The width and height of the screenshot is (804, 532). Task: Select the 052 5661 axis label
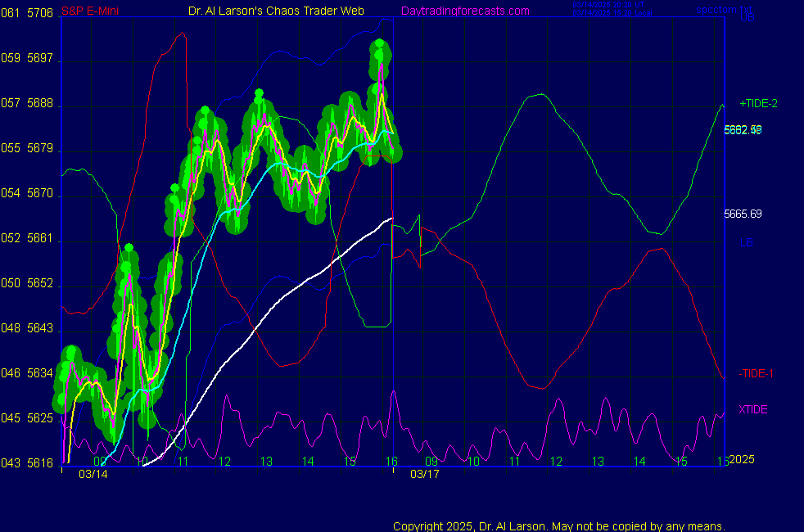coord(27,238)
